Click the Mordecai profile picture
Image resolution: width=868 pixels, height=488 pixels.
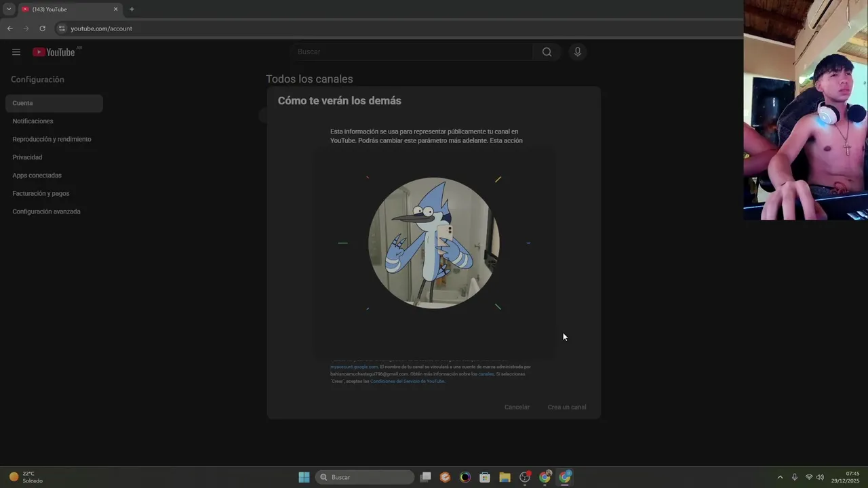click(434, 243)
